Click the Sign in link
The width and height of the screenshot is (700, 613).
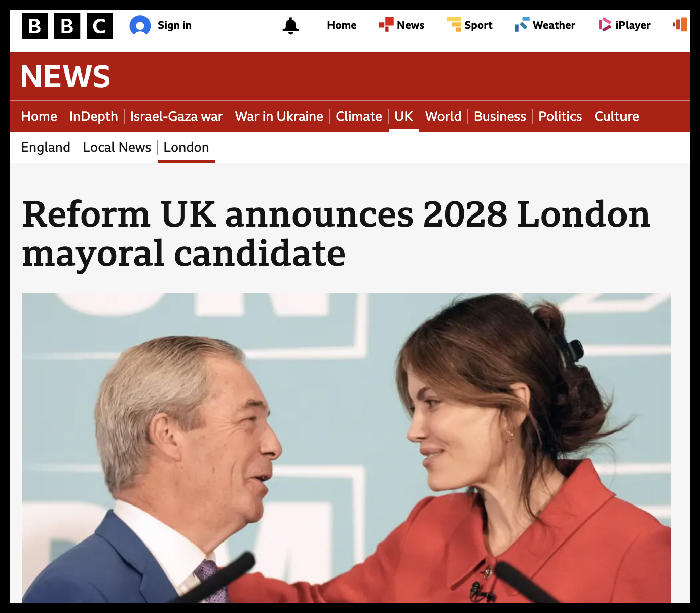[174, 25]
